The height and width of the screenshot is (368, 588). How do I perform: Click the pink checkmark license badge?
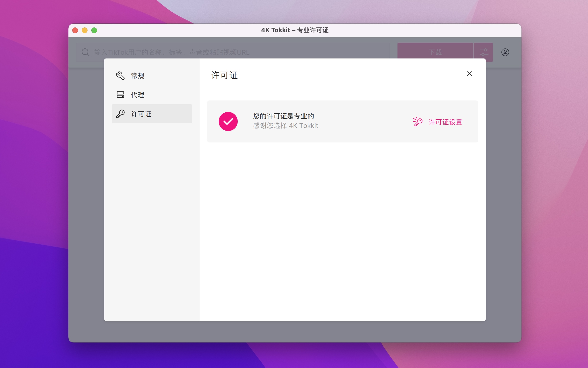pos(228,121)
